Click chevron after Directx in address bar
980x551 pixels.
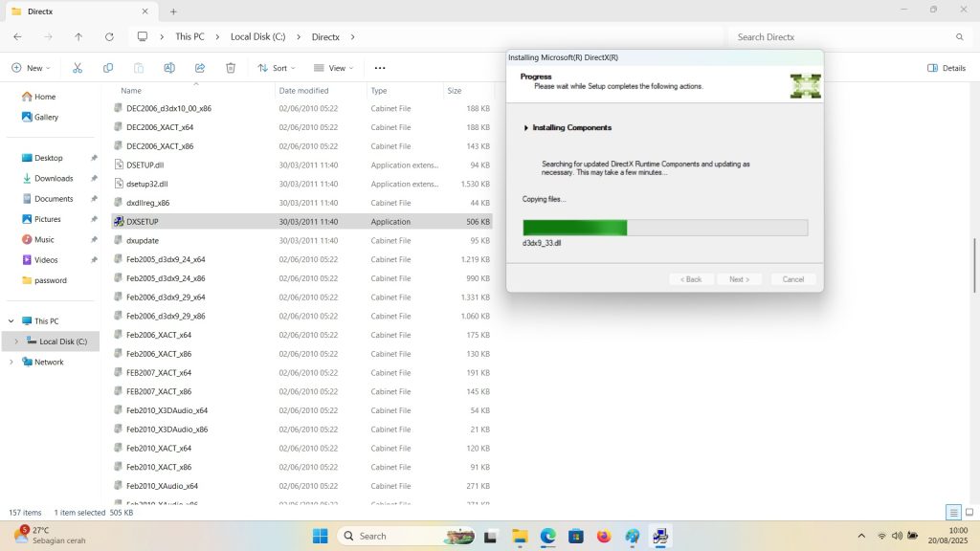tap(352, 37)
